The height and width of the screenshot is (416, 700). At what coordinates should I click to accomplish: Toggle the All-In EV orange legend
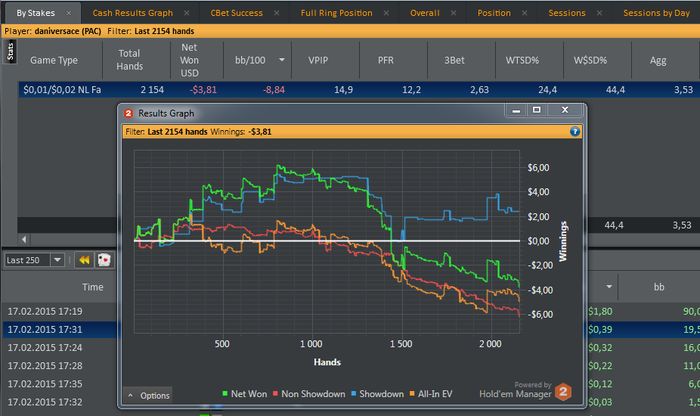431,394
